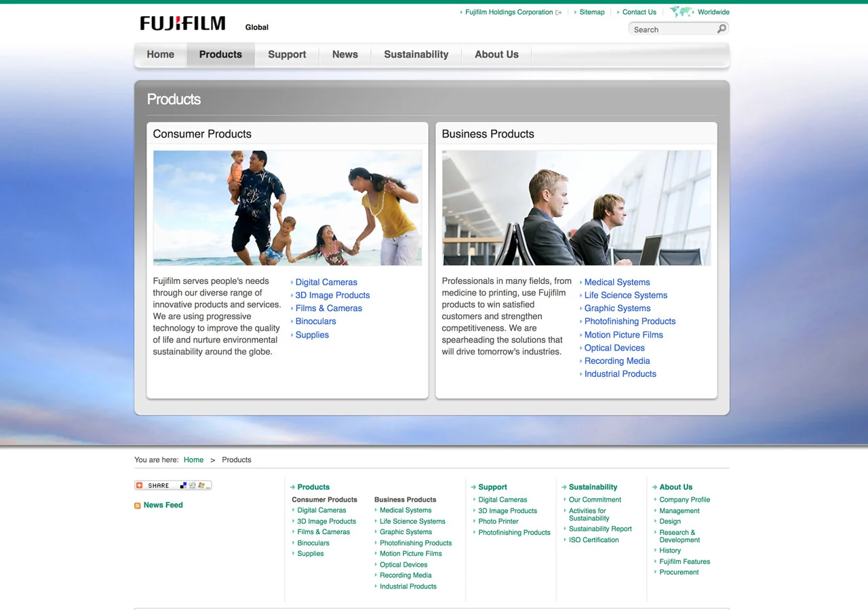Select the Products navigation tab
The height and width of the screenshot is (610, 868).
coord(220,54)
